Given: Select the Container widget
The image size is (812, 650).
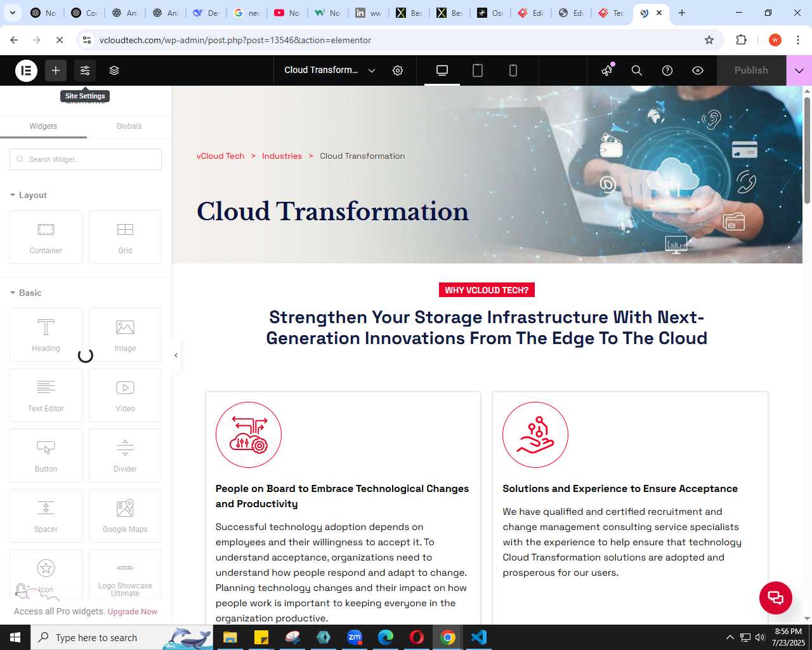Looking at the screenshot, I should tap(46, 237).
